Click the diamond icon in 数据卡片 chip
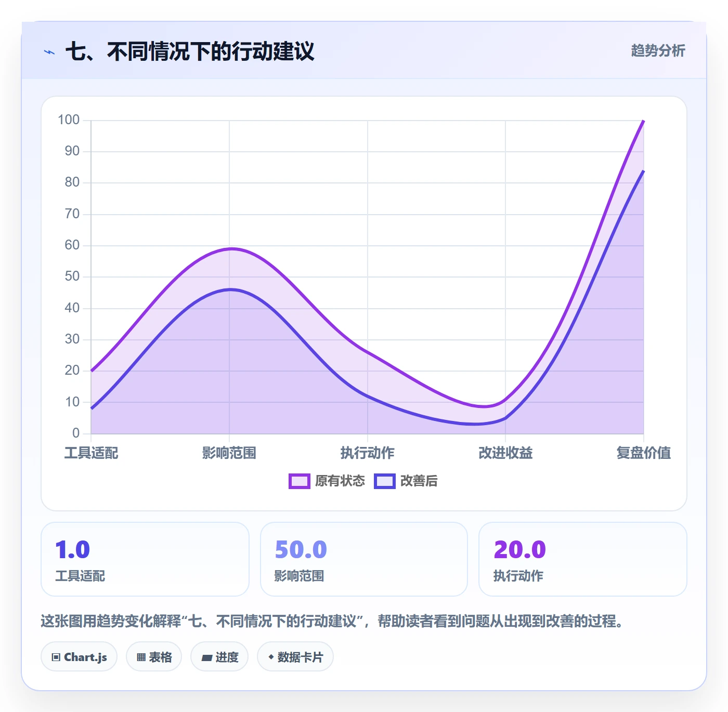The width and height of the screenshot is (728, 712). click(x=271, y=657)
